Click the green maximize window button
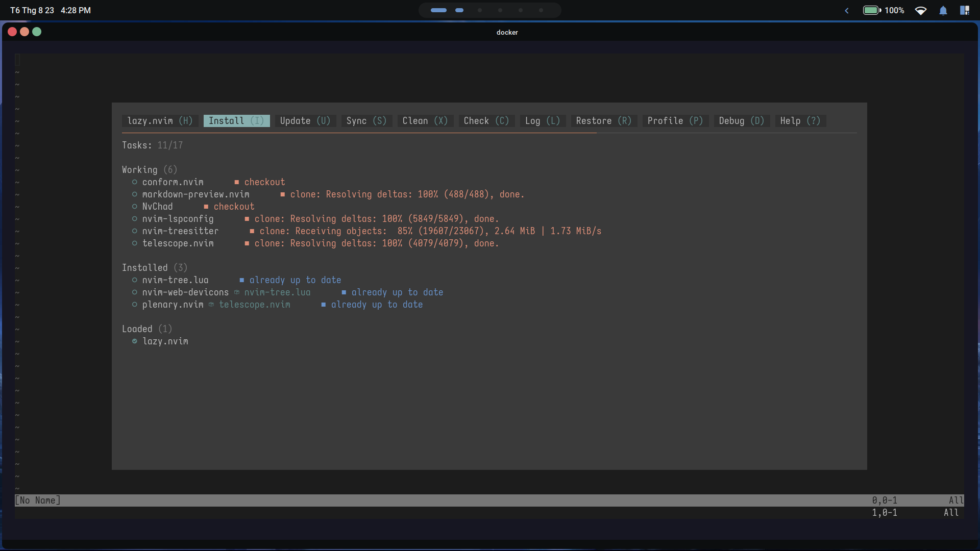The image size is (980, 551). point(37,32)
